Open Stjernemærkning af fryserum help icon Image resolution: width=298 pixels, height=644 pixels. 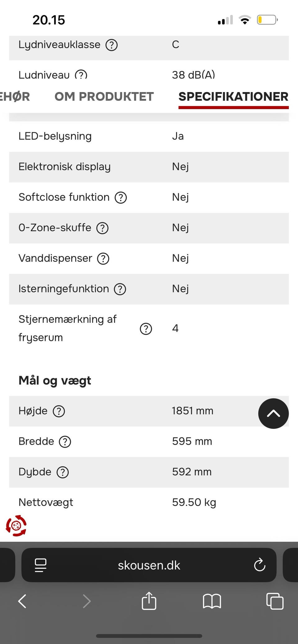[146, 329]
